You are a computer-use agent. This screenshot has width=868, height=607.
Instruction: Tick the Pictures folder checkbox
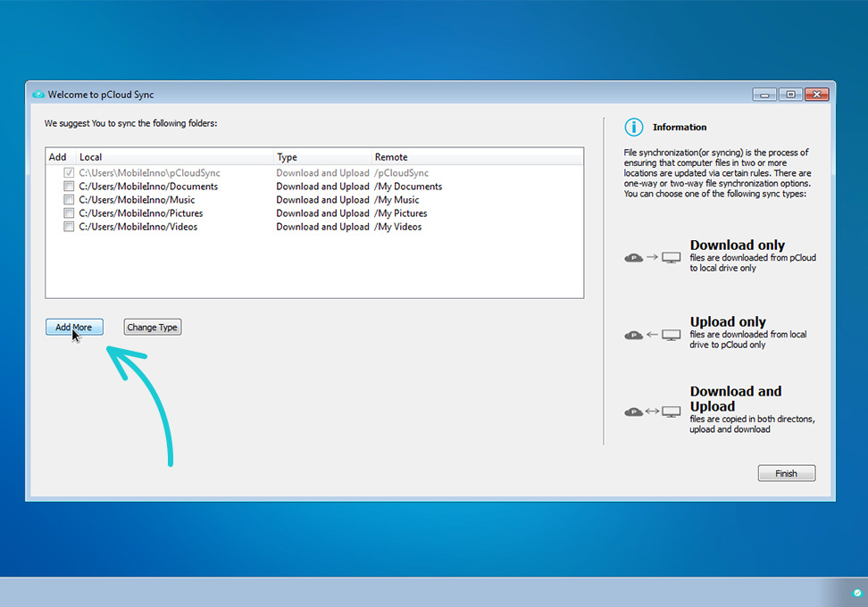coord(69,213)
